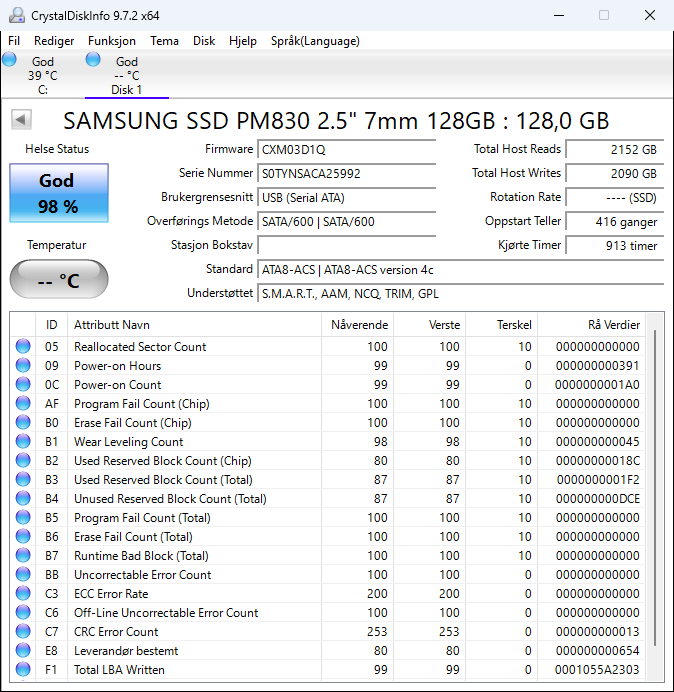Click status orb for Leverandør bestemt
This screenshot has height=692, width=674.
[23, 650]
